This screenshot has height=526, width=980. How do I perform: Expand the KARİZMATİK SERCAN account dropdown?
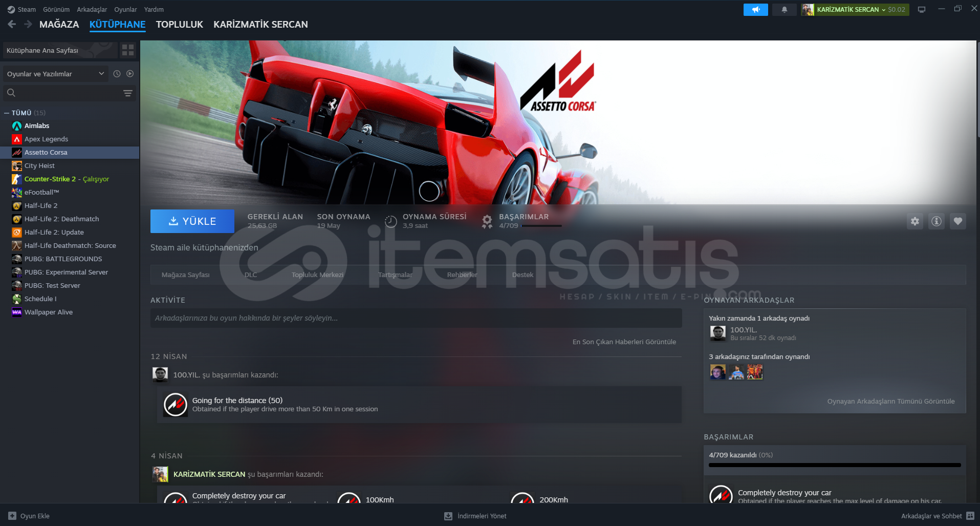(855, 9)
